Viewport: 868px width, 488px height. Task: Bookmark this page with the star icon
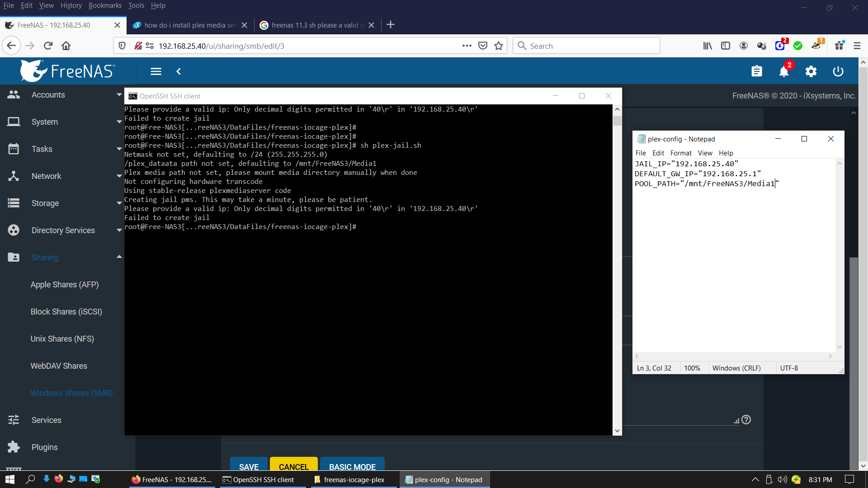pyautogui.click(x=499, y=46)
